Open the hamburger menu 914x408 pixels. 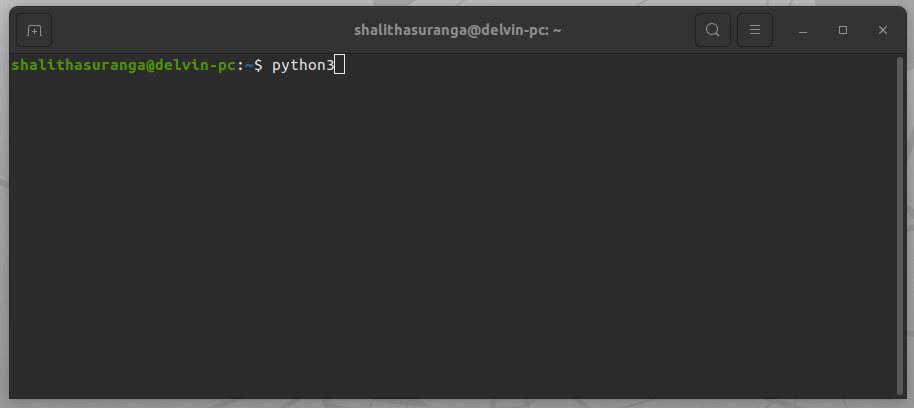[x=755, y=30]
